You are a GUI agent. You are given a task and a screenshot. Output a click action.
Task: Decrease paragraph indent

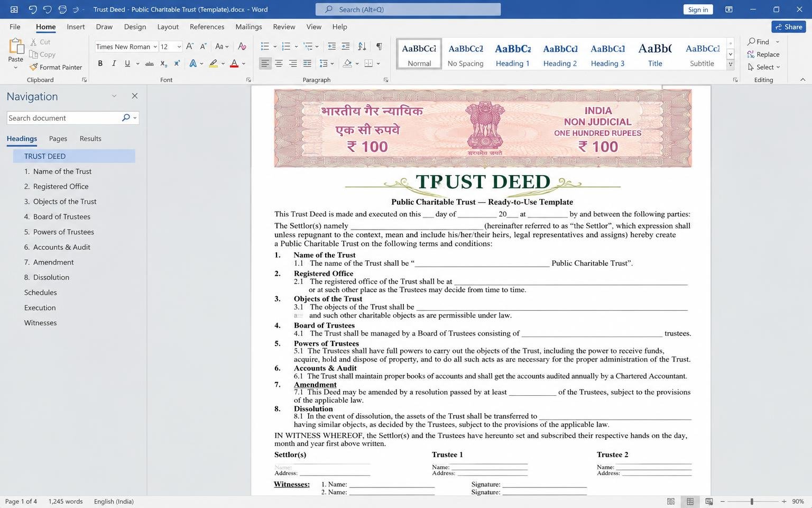[x=332, y=47]
